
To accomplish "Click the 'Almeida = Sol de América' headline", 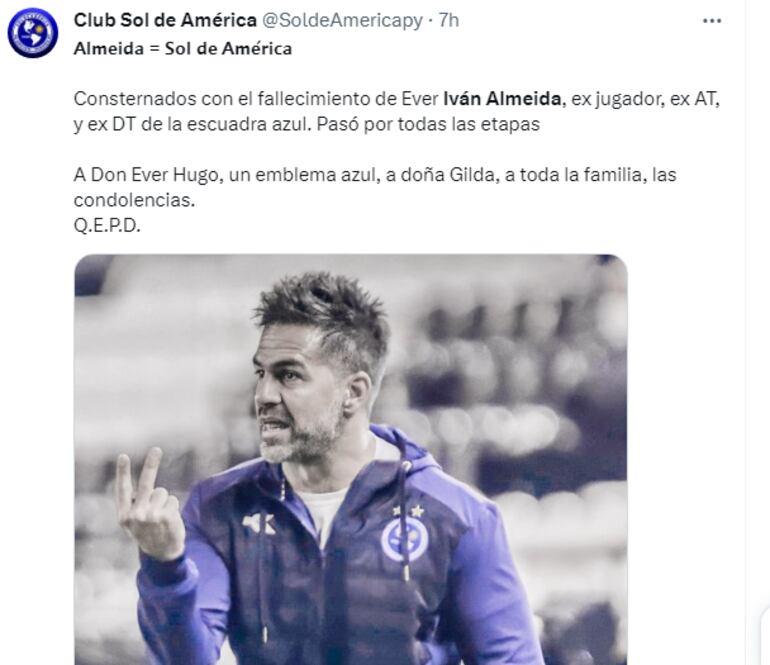I will [183, 49].
